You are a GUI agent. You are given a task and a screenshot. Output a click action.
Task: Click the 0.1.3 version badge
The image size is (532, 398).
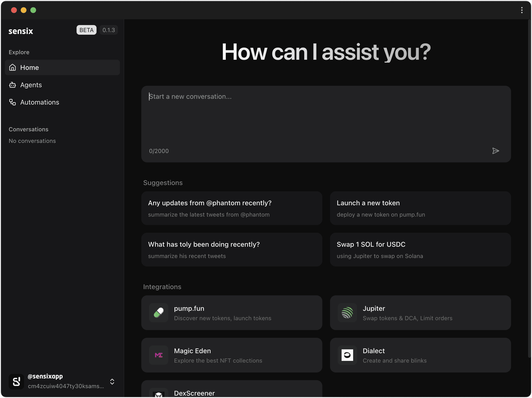pos(109,30)
